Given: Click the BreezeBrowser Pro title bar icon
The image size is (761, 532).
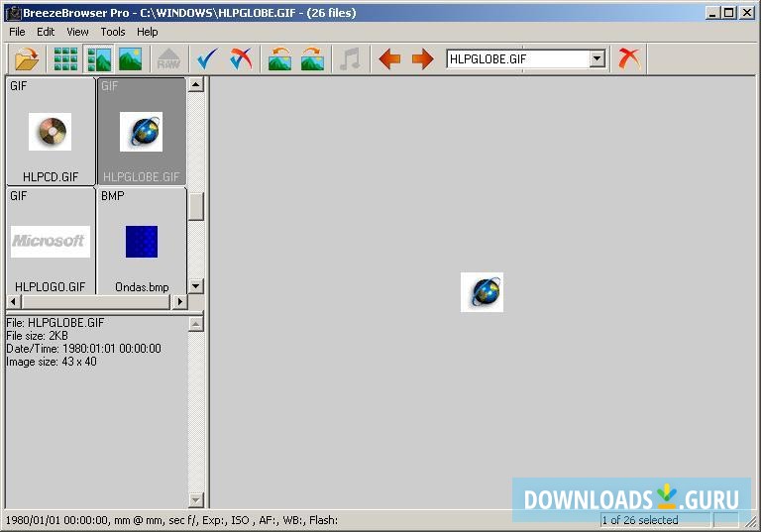Looking at the screenshot, I should pyautogui.click(x=13, y=13).
